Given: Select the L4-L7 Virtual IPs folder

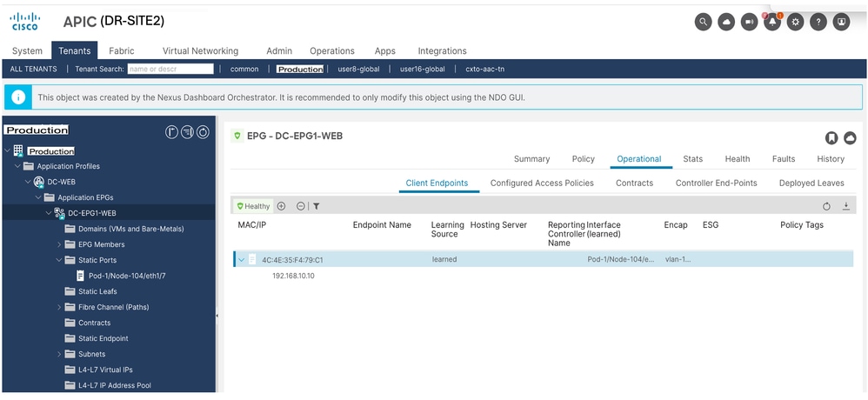Looking at the screenshot, I should coord(105,370).
